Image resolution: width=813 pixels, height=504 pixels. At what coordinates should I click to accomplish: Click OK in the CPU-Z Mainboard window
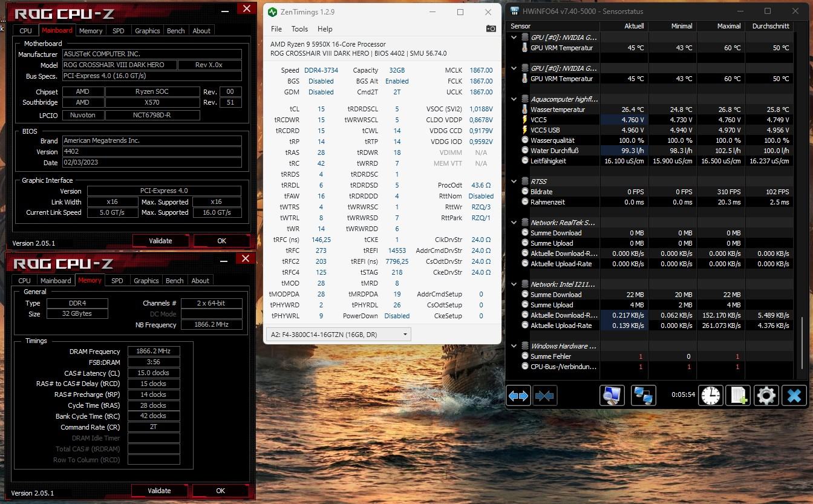click(221, 241)
